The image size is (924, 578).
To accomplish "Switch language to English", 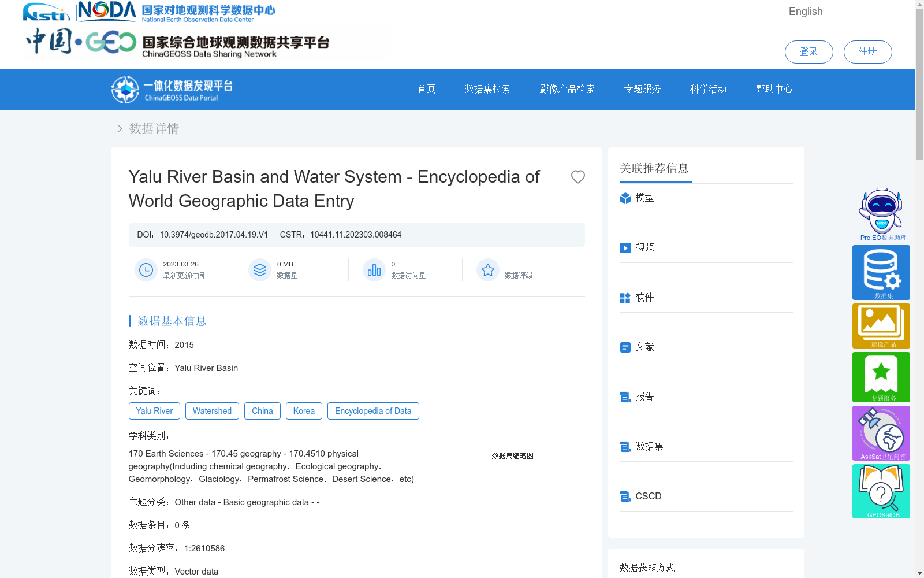I will [806, 12].
